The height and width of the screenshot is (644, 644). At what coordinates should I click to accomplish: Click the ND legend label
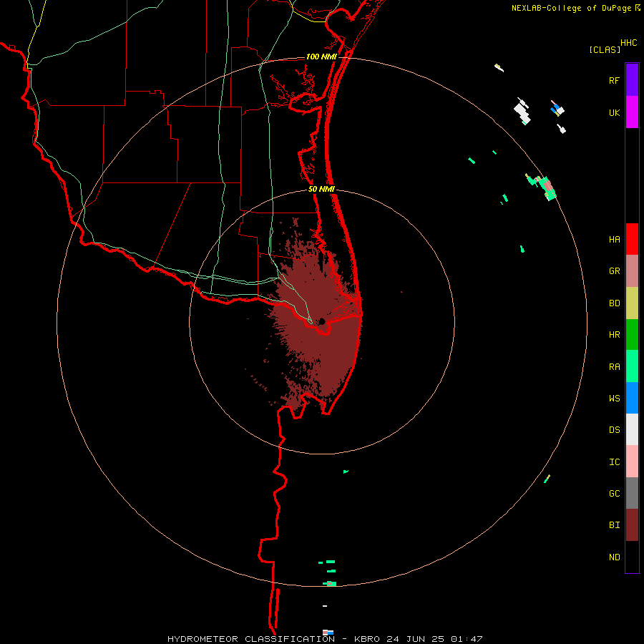click(x=614, y=557)
